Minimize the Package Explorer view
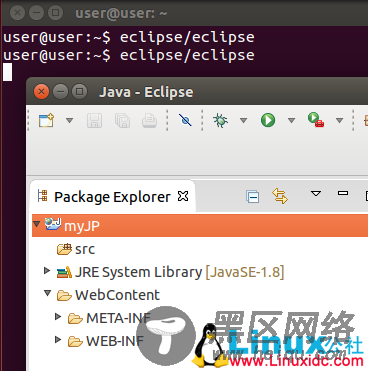The width and height of the screenshot is (368, 371). point(343,193)
